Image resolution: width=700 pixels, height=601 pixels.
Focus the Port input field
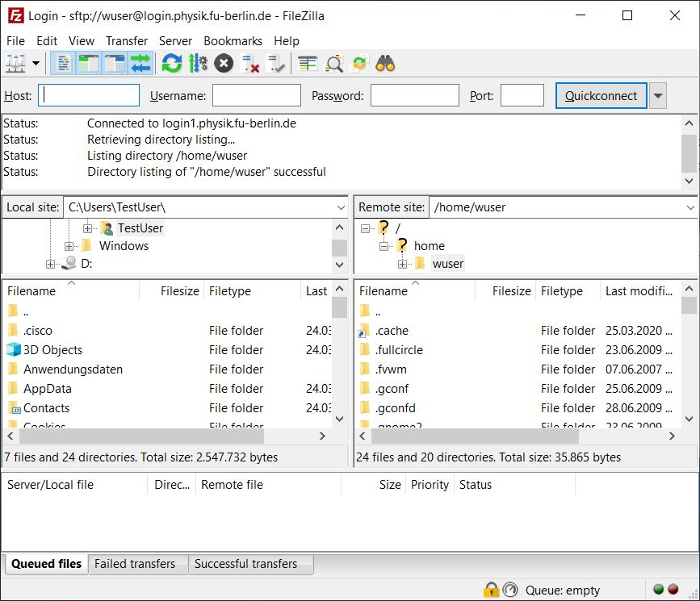522,95
